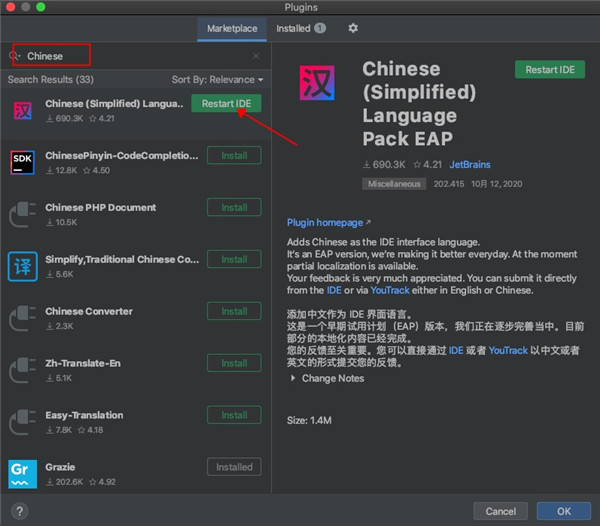
Task: Install the Chinese Converter plugin
Action: (x=234, y=311)
